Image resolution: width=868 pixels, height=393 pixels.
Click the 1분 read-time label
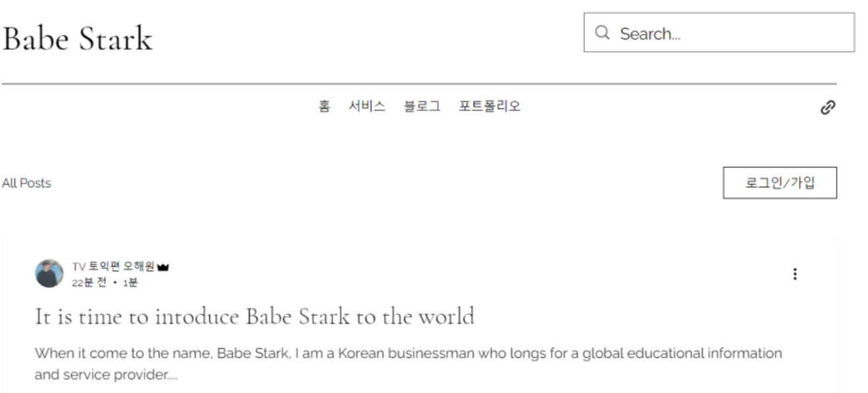click(x=130, y=283)
